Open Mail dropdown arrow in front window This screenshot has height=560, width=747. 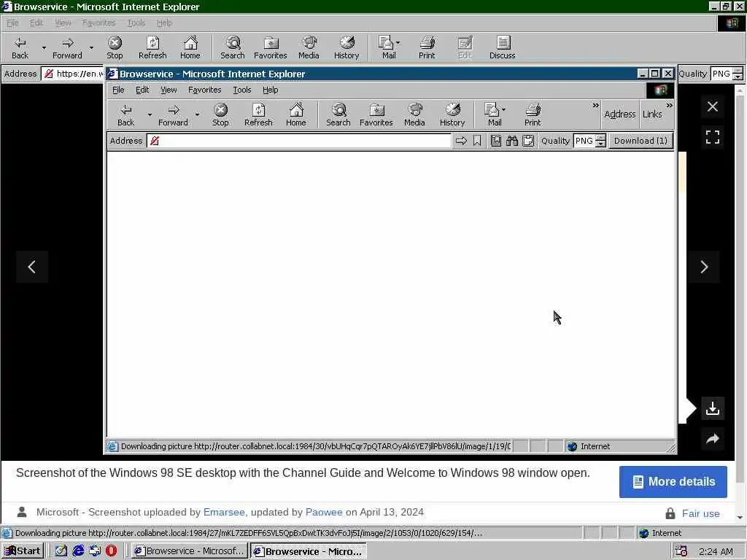coord(504,109)
